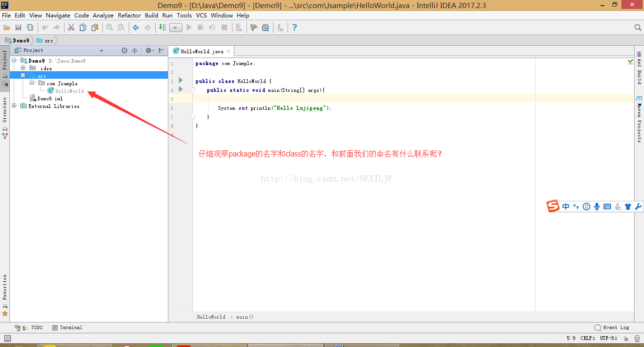
Task: Click the Stop square in the toolbar
Action: click(x=224, y=27)
